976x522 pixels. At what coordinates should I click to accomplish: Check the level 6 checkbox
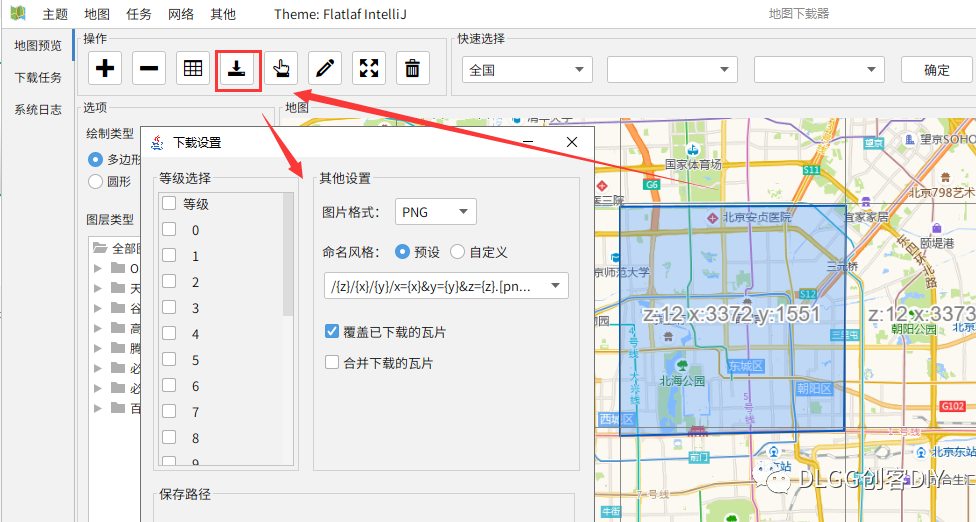point(169,386)
